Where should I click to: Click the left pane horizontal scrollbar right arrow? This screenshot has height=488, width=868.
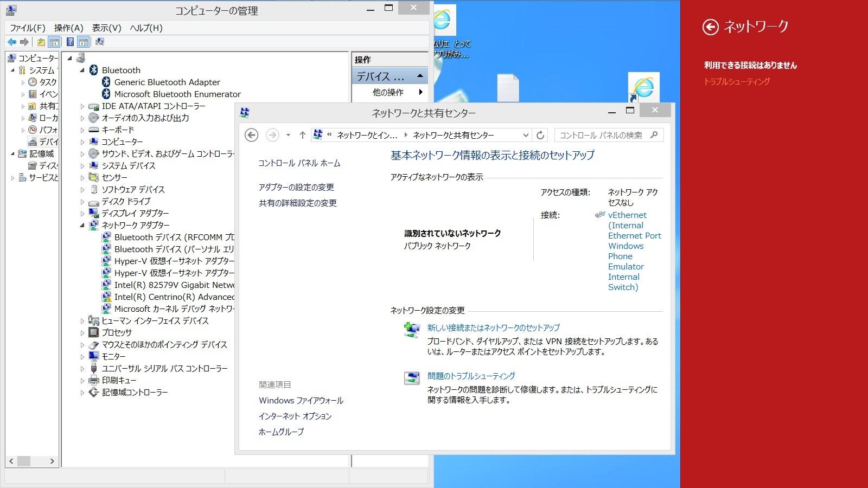[x=52, y=461]
